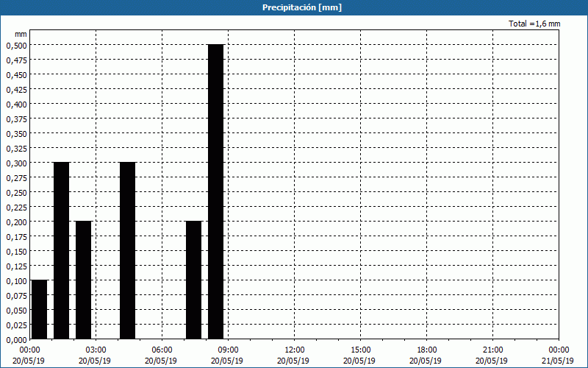Click the 21:00 time label
The height and width of the screenshot is (368, 588).
[492, 350]
